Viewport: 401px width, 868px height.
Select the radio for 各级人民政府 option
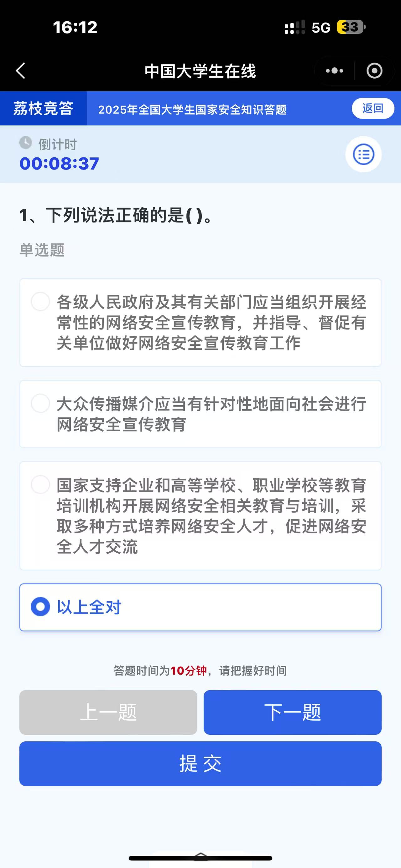pyautogui.click(x=40, y=301)
